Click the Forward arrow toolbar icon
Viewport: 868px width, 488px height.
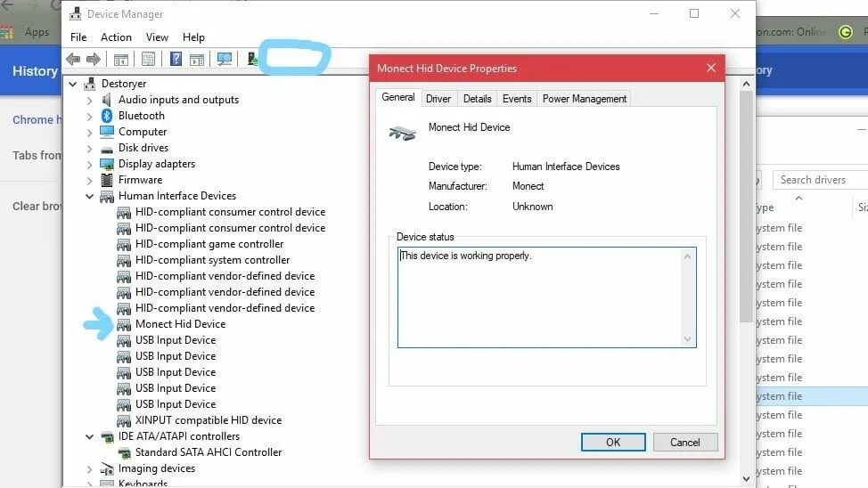tap(93, 59)
